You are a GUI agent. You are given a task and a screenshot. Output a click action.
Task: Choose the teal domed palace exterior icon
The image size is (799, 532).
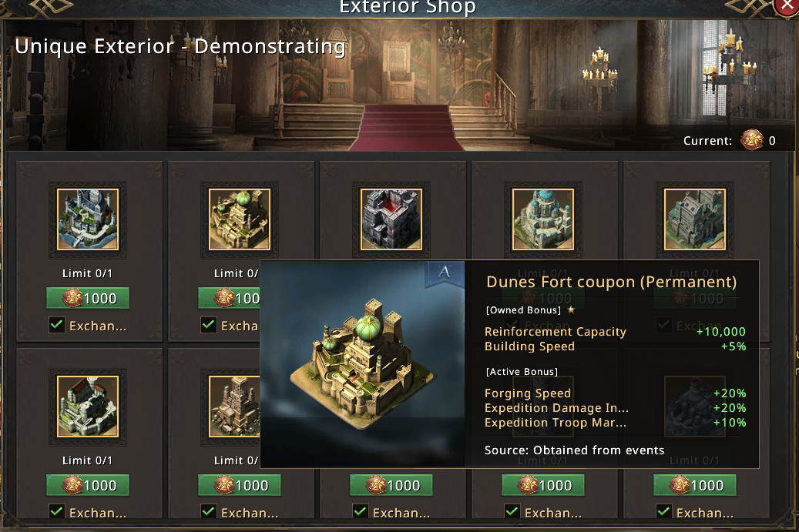[542, 219]
